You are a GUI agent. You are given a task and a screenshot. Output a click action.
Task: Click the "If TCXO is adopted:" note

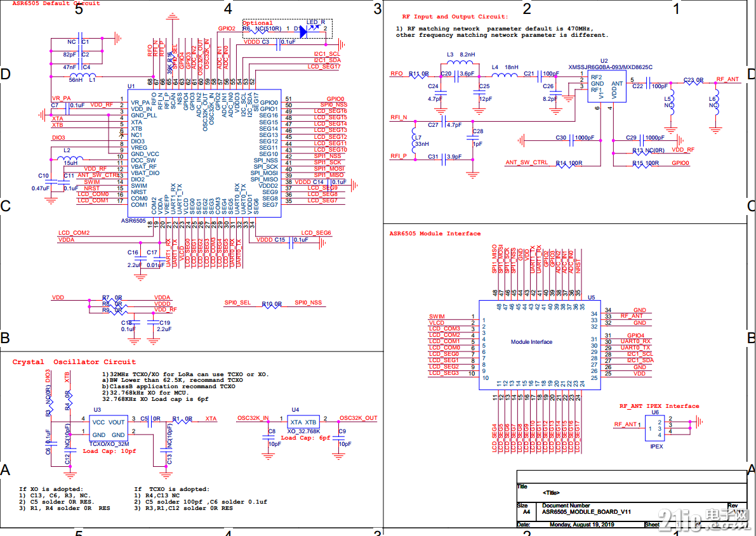pos(171,489)
